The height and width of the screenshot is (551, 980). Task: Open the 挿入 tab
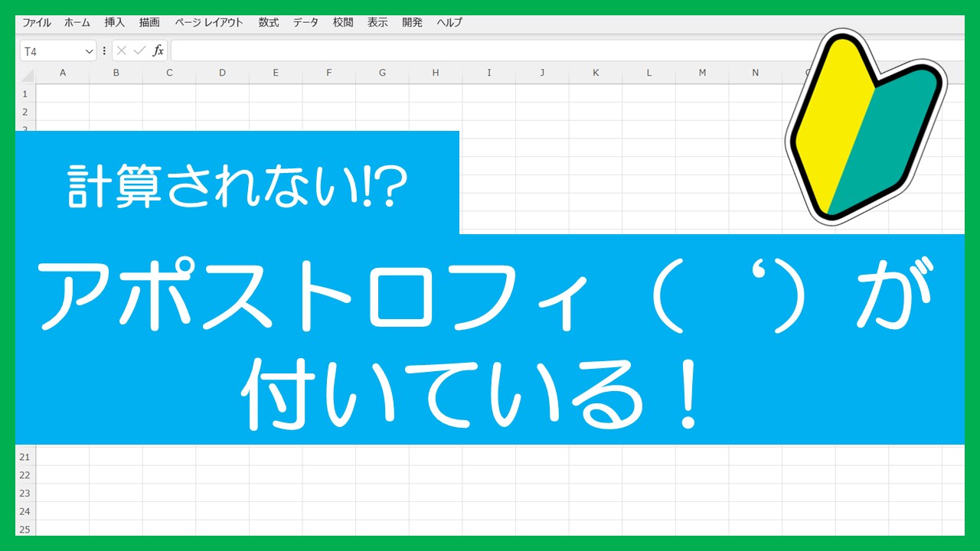point(115,22)
